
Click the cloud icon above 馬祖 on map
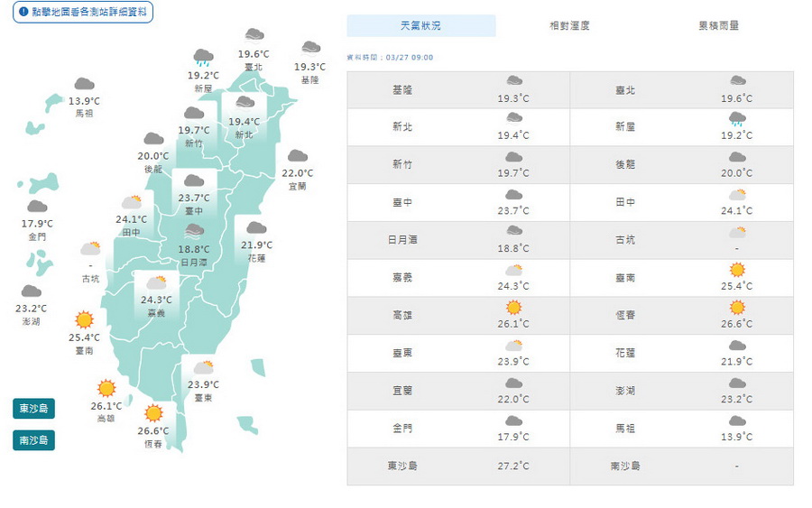click(x=84, y=84)
